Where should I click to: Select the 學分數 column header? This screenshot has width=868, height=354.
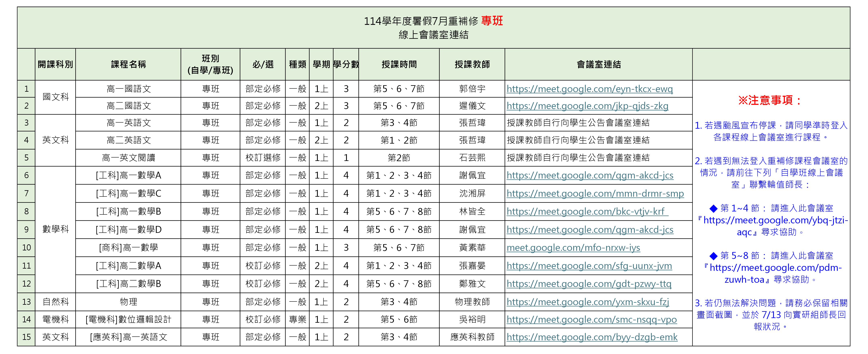tap(346, 64)
